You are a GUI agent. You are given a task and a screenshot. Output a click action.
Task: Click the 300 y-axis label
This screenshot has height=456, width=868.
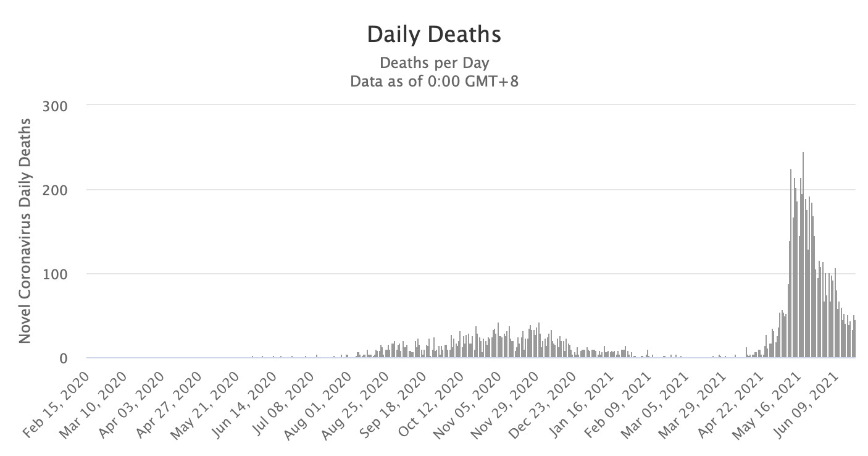tap(54, 106)
